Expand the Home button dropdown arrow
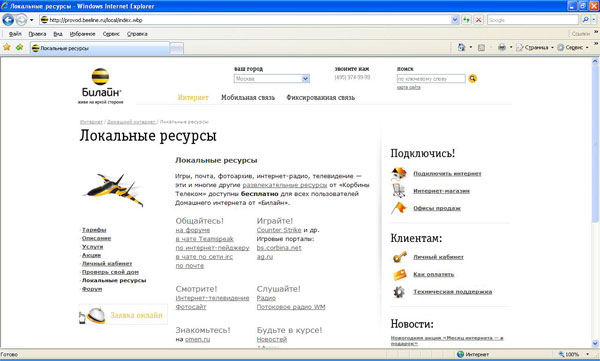The image size is (600, 361). pyautogui.click(x=471, y=47)
